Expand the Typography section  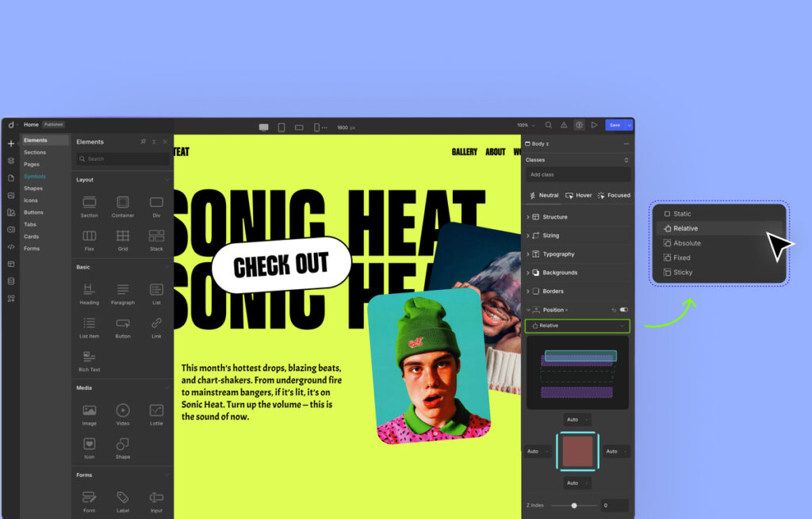558,254
